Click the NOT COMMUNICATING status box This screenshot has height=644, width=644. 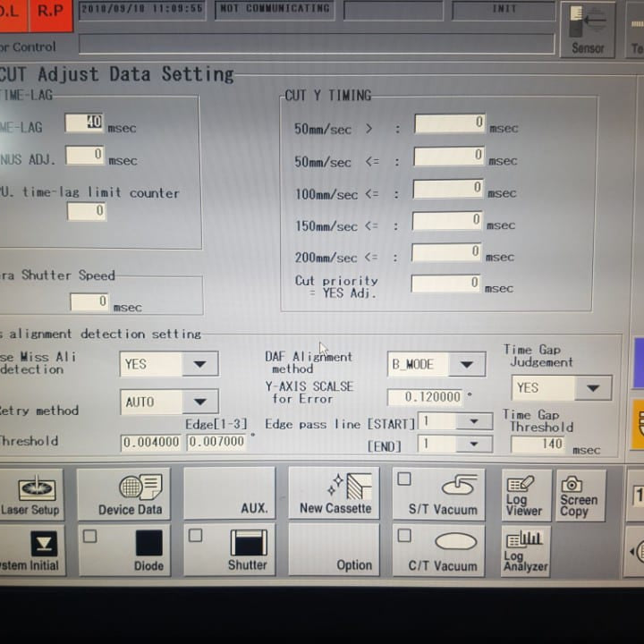click(275, 10)
